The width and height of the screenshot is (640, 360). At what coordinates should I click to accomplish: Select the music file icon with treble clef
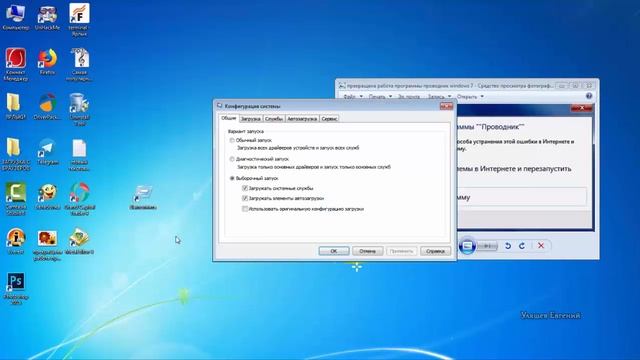[79, 64]
